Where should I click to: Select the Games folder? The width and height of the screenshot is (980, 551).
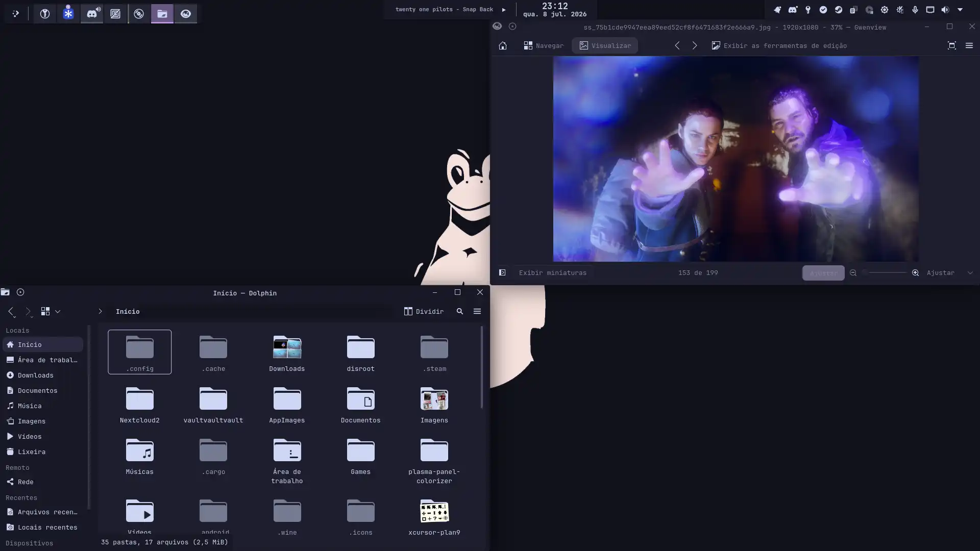[361, 456]
